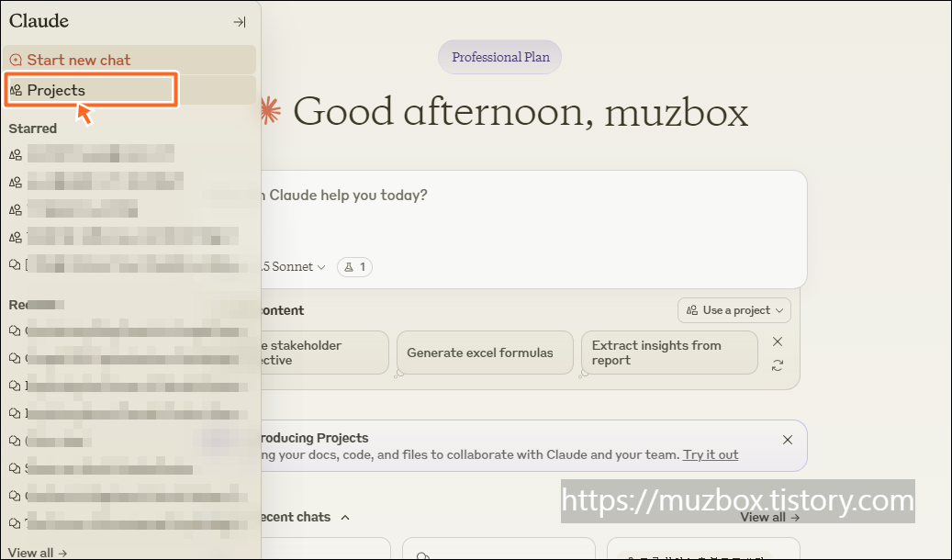Select the stakeholder perspective suggestion
952x560 pixels.
point(324,353)
